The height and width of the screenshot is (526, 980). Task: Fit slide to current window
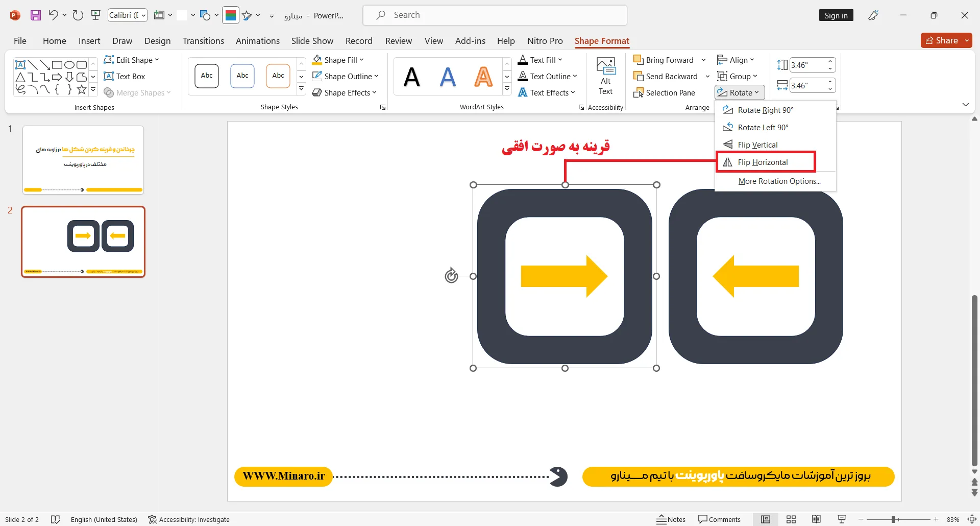pos(972,519)
